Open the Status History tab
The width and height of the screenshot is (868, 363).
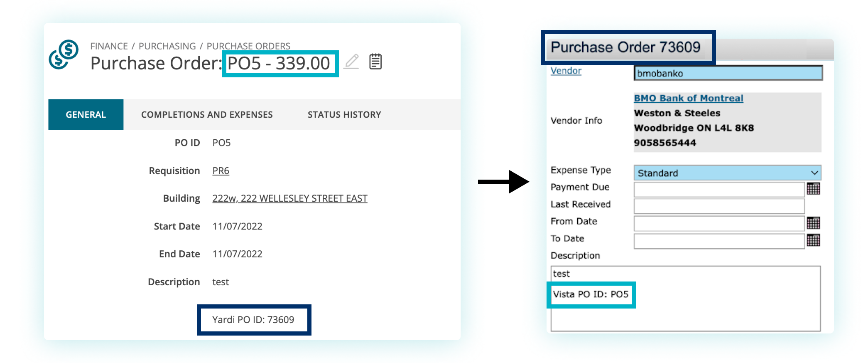[344, 114]
